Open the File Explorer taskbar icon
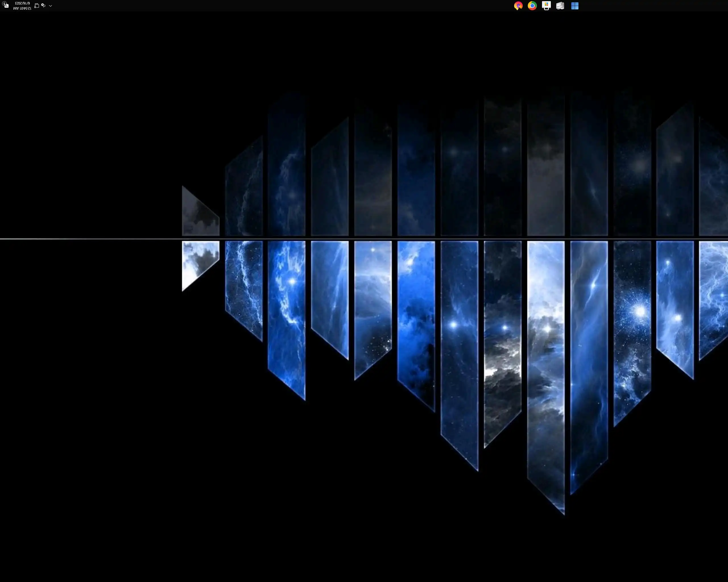 [x=560, y=6]
